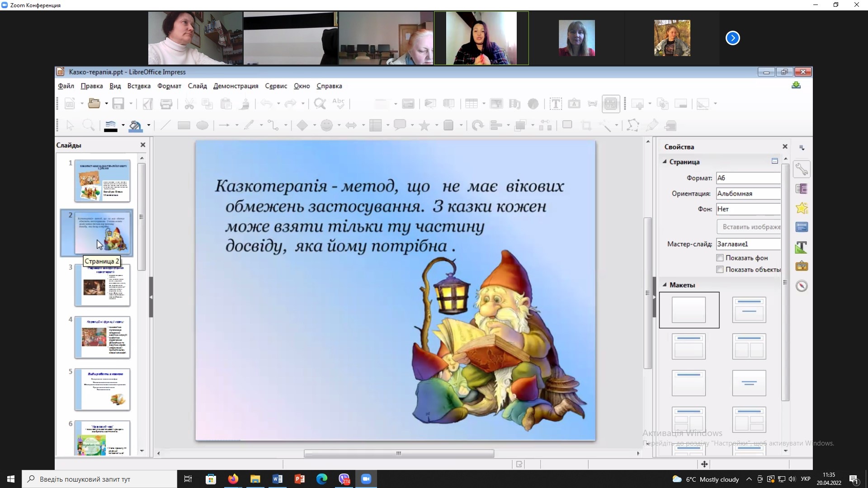This screenshot has height=488, width=868.
Task: Open the Animation sidebar star icon
Action: (802, 208)
